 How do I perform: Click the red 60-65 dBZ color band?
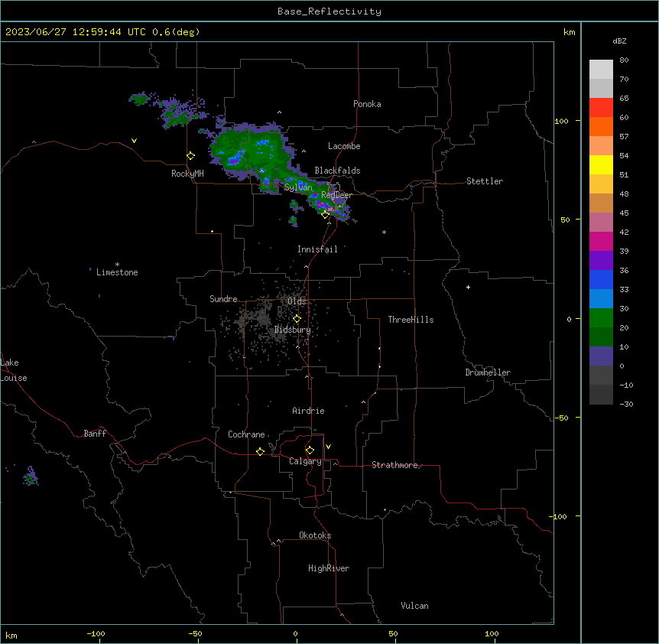click(601, 107)
